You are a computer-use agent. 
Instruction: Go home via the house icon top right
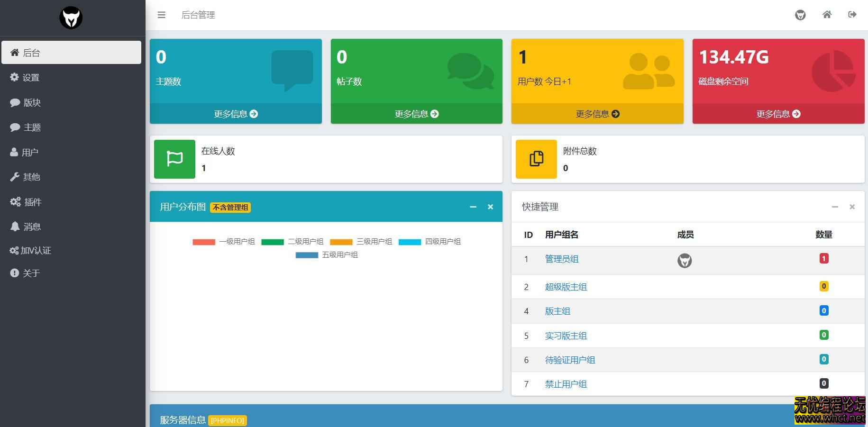[x=827, y=15]
